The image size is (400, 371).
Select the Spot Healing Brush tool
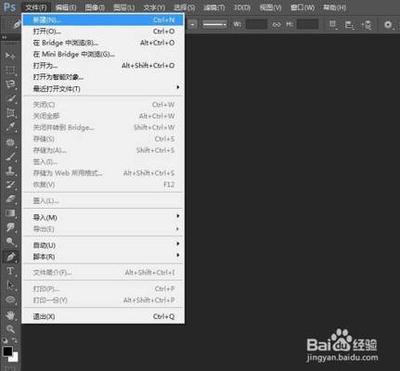10,142
